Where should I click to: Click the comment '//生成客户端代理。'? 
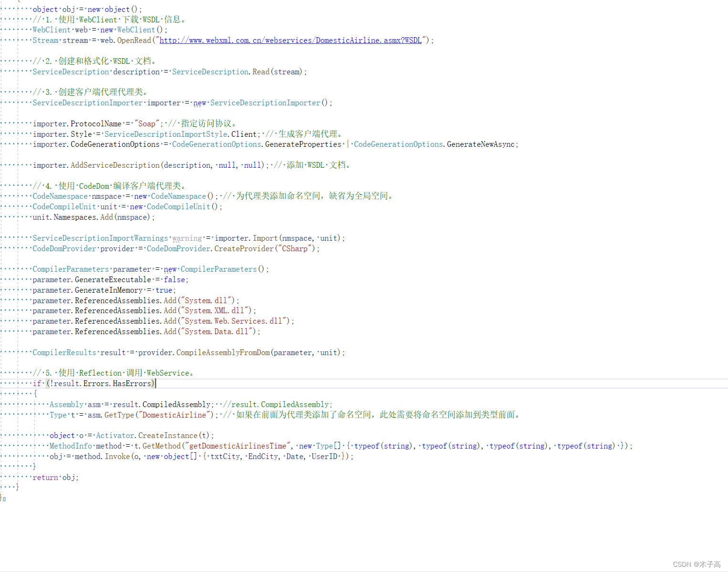(304, 134)
